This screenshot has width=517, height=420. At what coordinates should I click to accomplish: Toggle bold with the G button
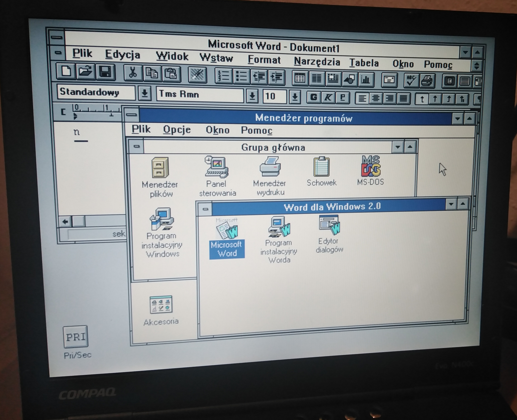point(314,97)
